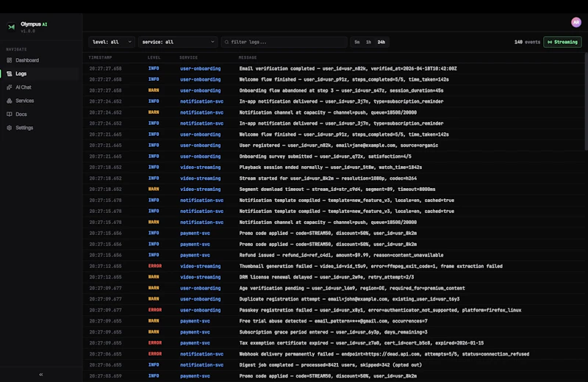This screenshot has width=588, height=382.
Task: Open the service: all dropdown
Action: (178, 42)
